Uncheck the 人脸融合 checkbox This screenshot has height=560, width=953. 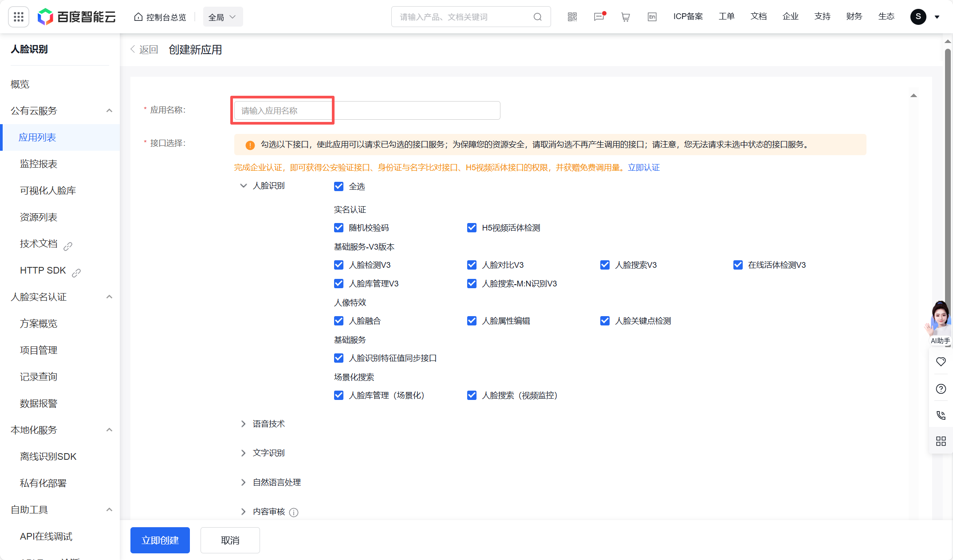pos(339,321)
